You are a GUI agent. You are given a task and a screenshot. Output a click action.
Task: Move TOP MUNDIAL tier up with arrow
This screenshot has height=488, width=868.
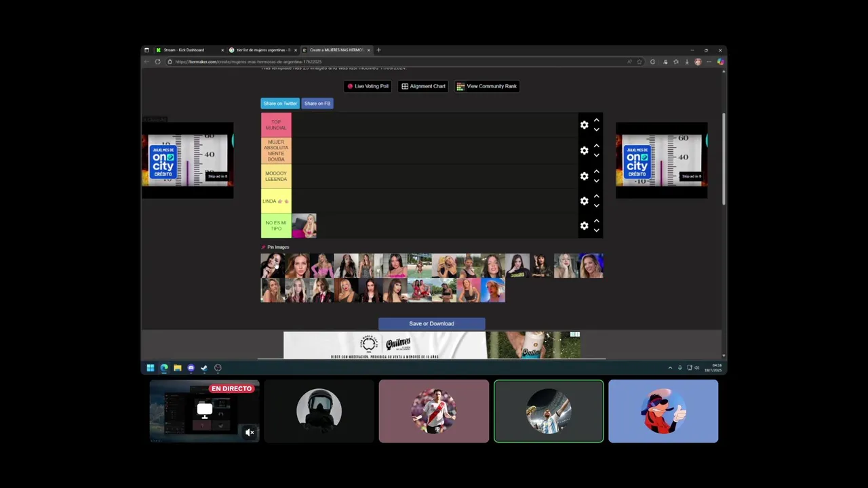pyautogui.click(x=596, y=120)
